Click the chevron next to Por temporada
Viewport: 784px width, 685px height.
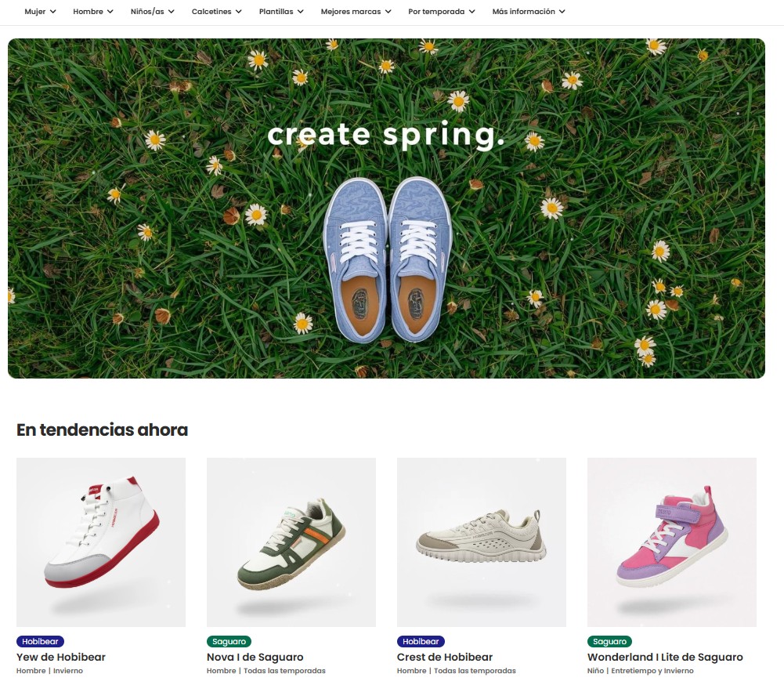tap(471, 12)
